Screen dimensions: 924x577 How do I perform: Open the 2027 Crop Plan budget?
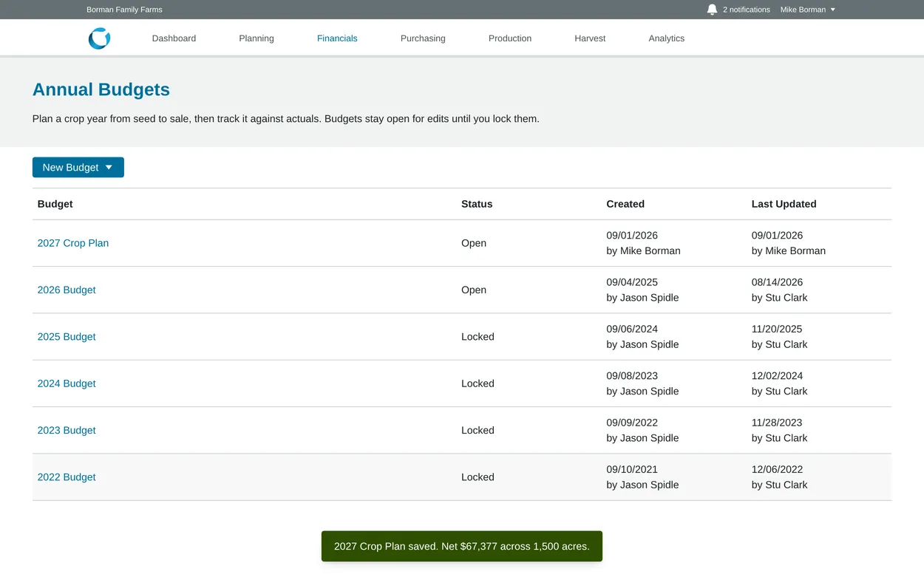point(73,243)
